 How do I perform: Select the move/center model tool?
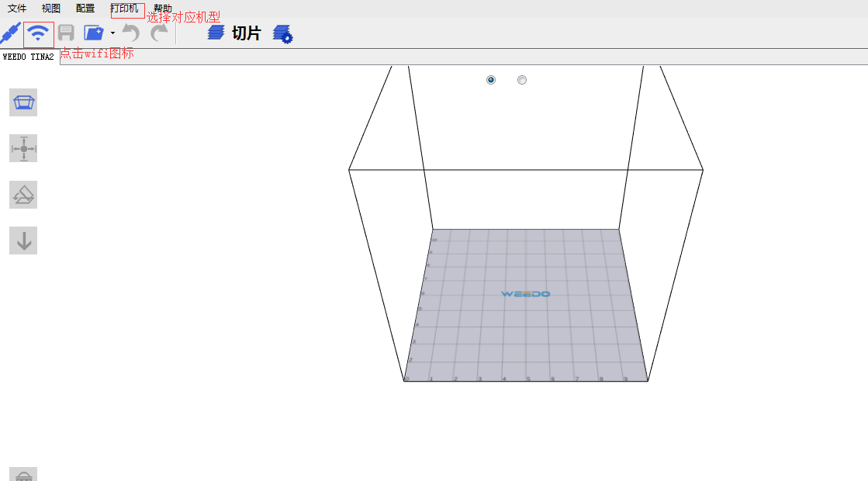[x=23, y=148]
